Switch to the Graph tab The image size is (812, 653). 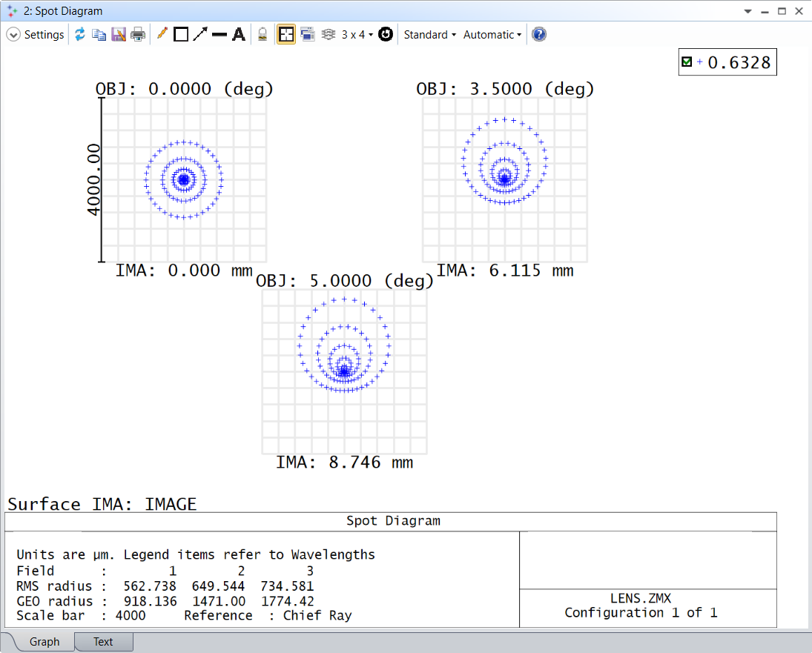44,642
